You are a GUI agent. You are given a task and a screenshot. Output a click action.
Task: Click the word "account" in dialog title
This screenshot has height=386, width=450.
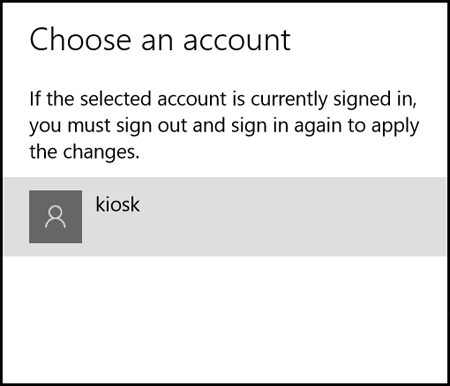click(237, 42)
